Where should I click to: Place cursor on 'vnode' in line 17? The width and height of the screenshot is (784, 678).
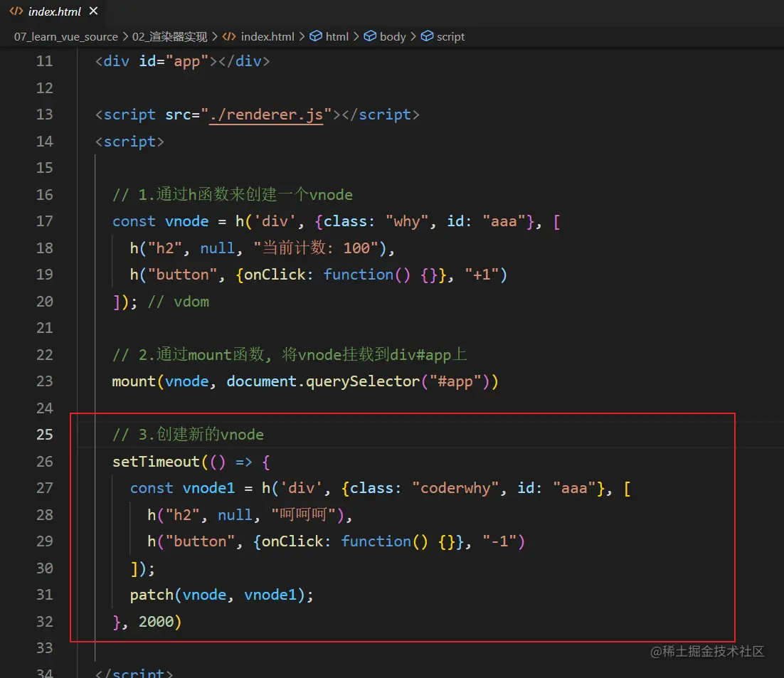coord(186,221)
